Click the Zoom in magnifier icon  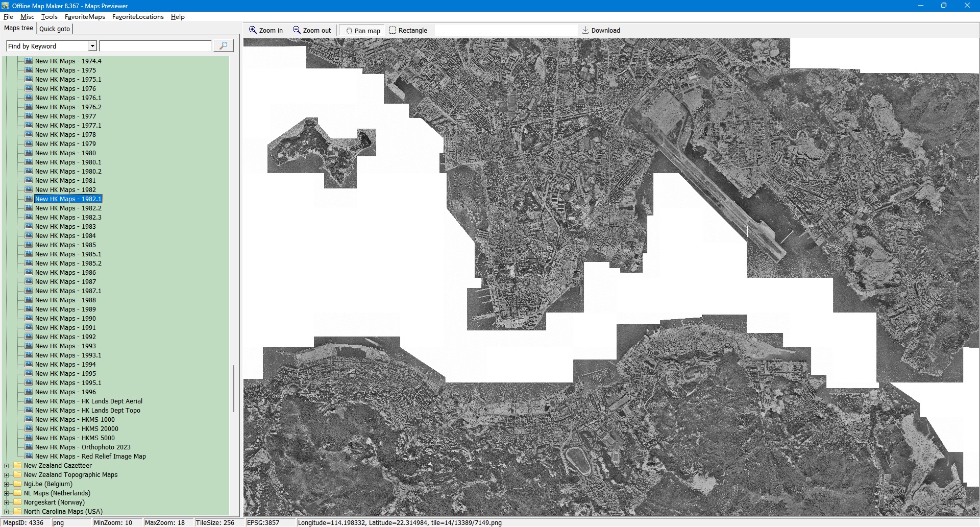click(253, 30)
